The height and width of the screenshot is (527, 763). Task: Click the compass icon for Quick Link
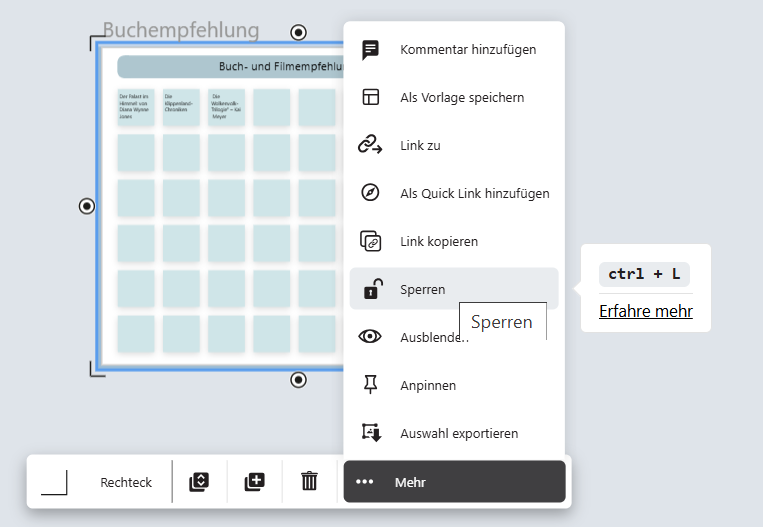[370, 193]
